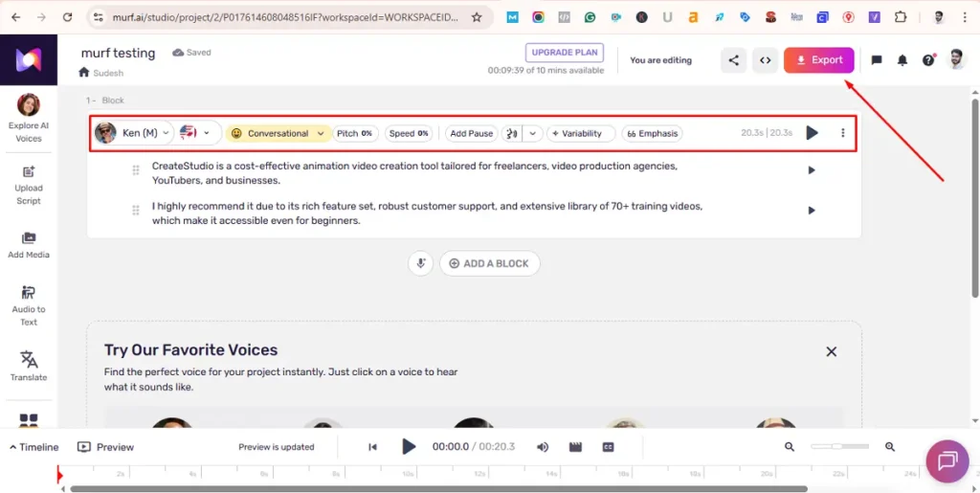The width and height of the screenshot is (980, 493).
Task: Open the Amazon 'a' extension icon
Action: point(693,17)
